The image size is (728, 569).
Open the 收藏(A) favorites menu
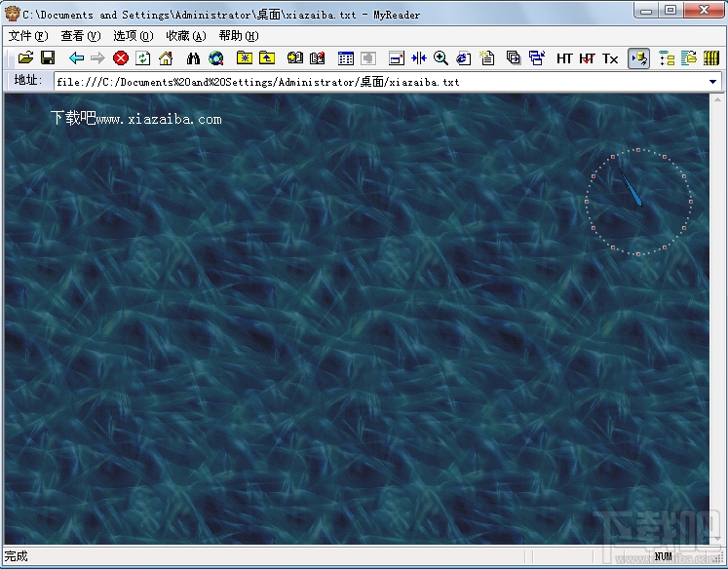[185, 35]
